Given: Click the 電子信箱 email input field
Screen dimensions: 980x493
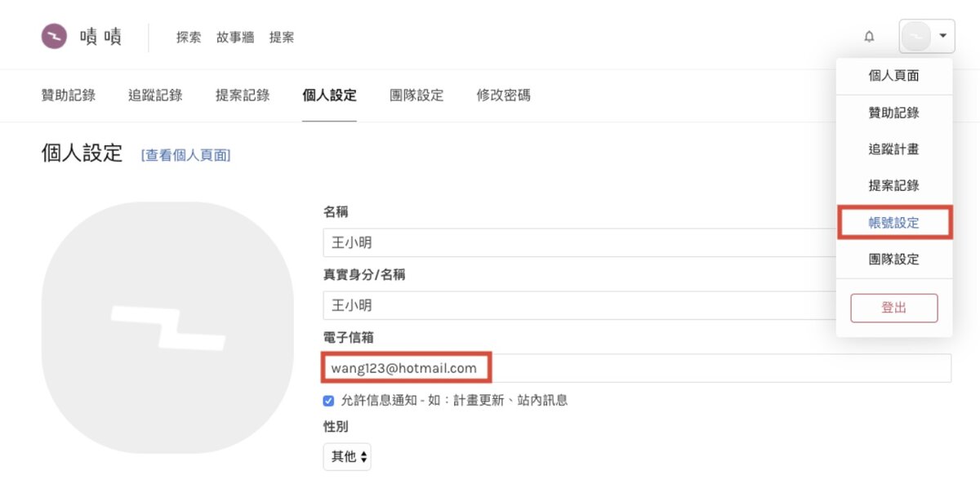Looking at the screenshot, I should pyautogui.click(x=637, y=368).
